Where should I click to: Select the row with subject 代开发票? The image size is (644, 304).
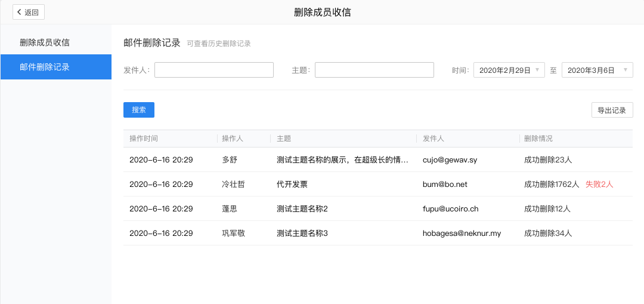pyautogui.click(x=292, y=185)
